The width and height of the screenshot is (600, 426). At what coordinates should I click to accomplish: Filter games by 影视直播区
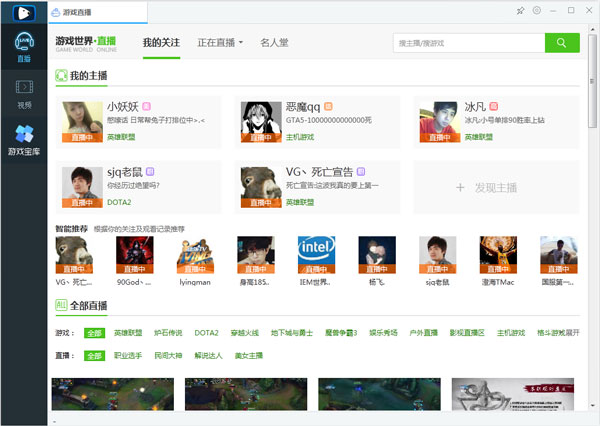pos(467,333)
